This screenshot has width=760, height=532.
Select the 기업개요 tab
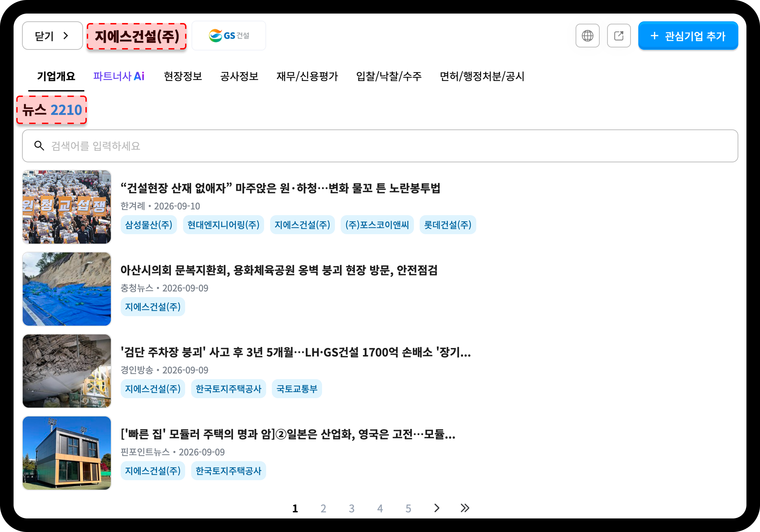pos(56,76)
